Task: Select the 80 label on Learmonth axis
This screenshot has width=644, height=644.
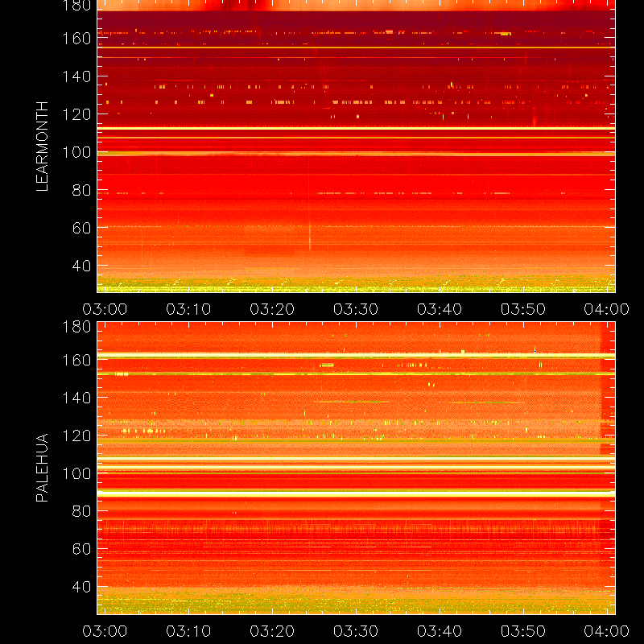Action: 82,190
